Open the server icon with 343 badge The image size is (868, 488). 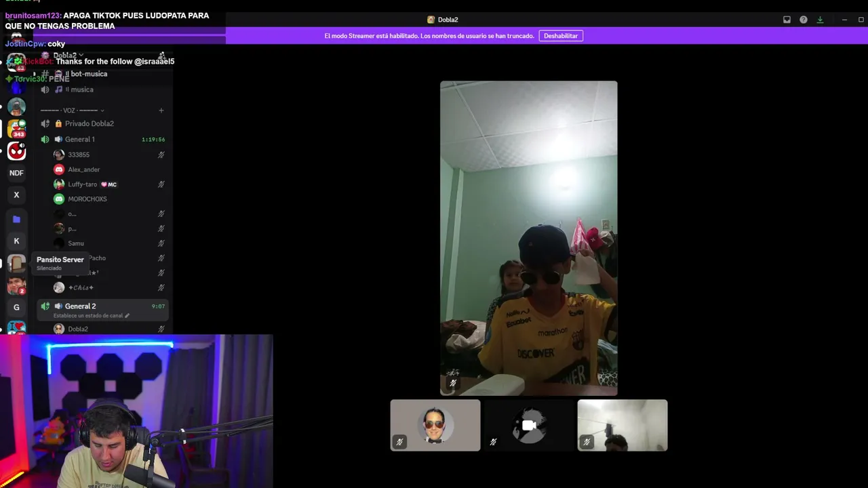click(16, 129)
